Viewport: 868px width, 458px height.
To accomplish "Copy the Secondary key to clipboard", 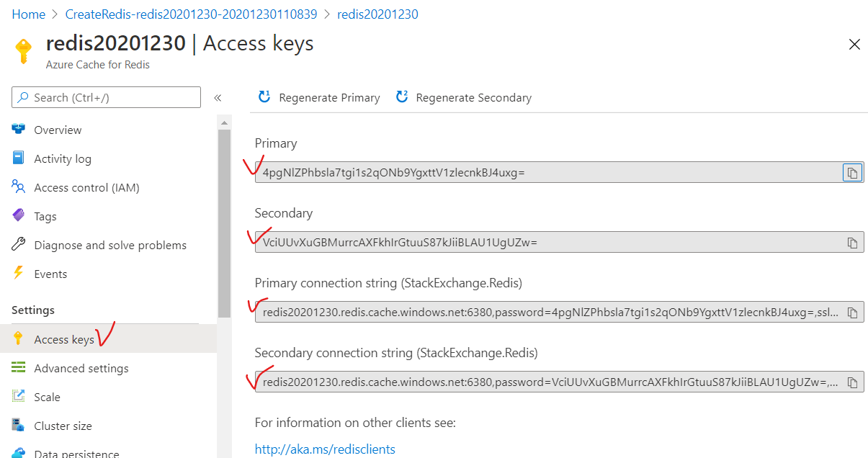I will [852, 243].
